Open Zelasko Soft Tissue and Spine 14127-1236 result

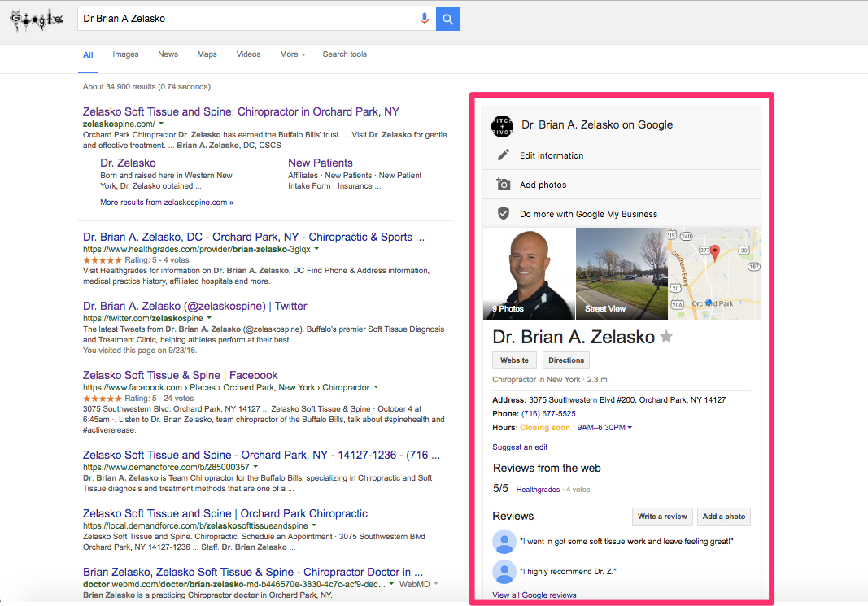pyautogui.click(x=261, y=455)
